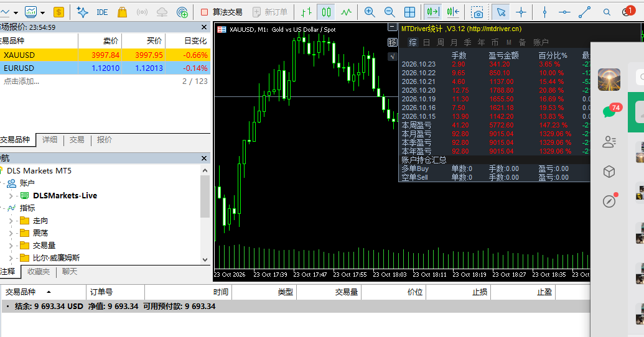
Task: Open the dollar-sign trading icon in toolbar
Action: [x=58, y=12]
